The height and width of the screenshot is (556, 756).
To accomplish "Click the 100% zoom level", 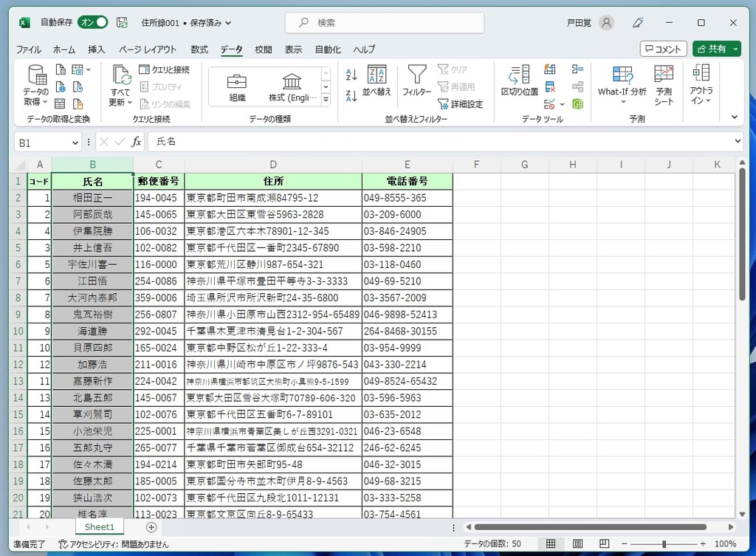I will [x=725, y=544].
